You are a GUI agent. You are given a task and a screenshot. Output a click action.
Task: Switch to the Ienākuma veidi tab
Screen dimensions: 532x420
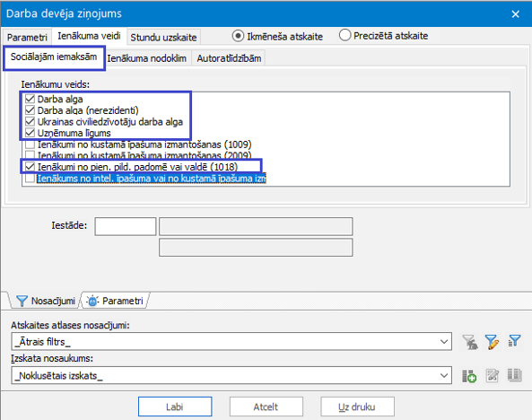[89, 36]
